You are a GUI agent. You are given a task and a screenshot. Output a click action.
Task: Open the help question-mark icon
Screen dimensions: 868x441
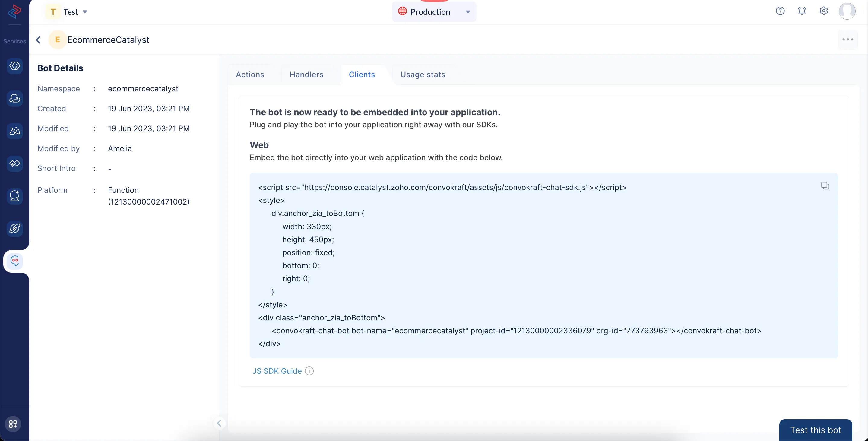(x=780, y=11)
